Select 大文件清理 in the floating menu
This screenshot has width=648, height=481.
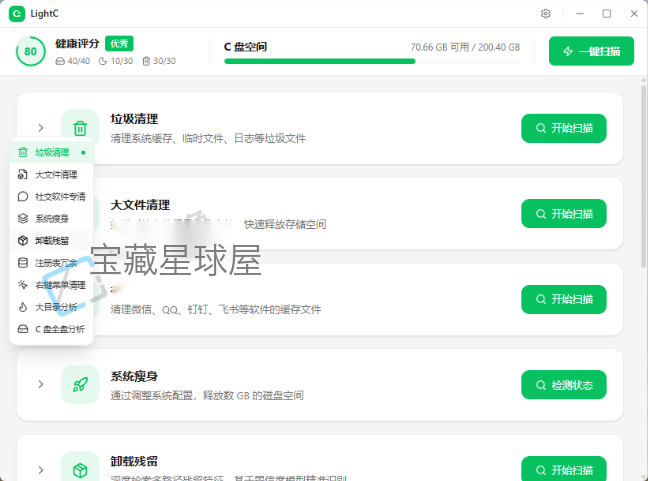tap(51, 174)
